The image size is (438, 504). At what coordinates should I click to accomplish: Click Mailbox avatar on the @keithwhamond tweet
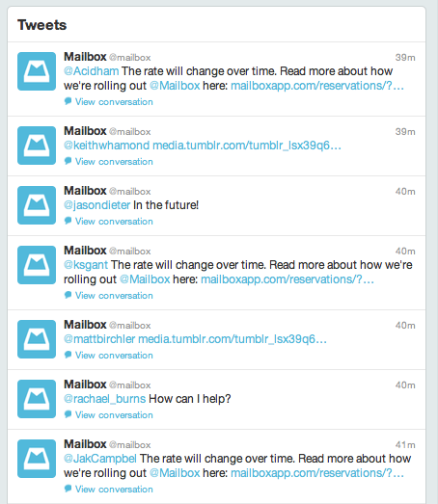[37, 146]
